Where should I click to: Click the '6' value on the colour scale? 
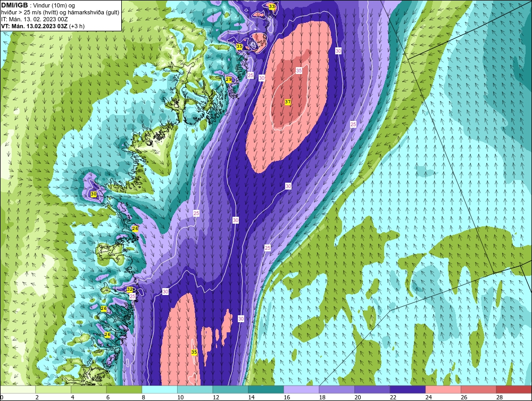[x=108, y=397]
